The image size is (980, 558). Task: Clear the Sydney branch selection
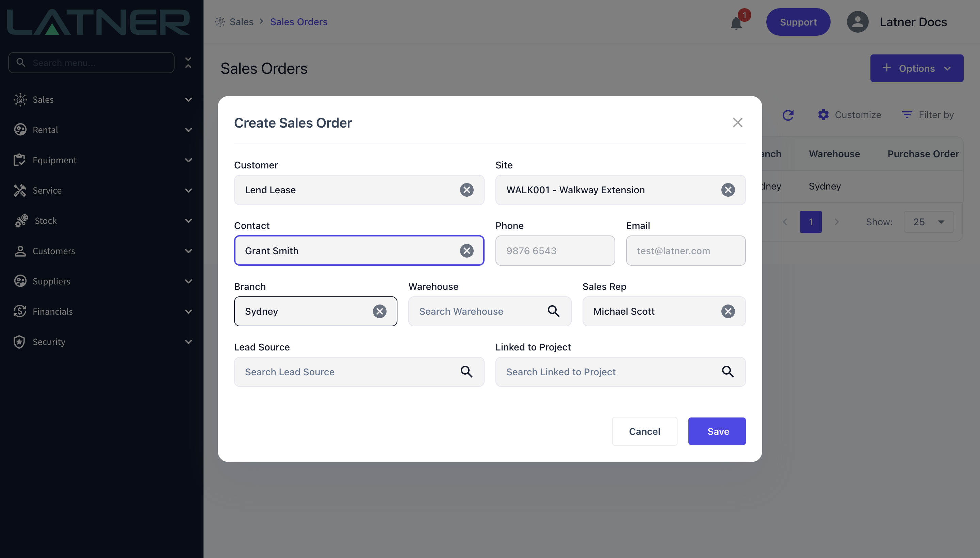click(x=379, y=311)
